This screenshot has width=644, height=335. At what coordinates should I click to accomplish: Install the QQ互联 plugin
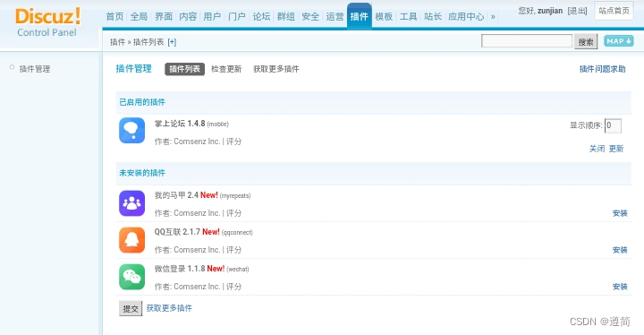pyautogui.click(x=620, y=250)
